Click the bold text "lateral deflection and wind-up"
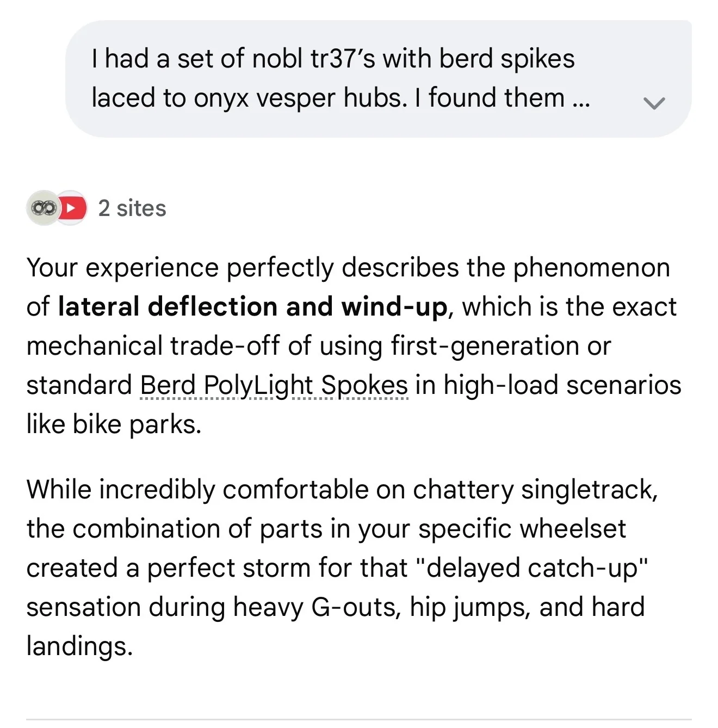The height and width of the screenshot is (728, 718). click(x=252, y=307)
